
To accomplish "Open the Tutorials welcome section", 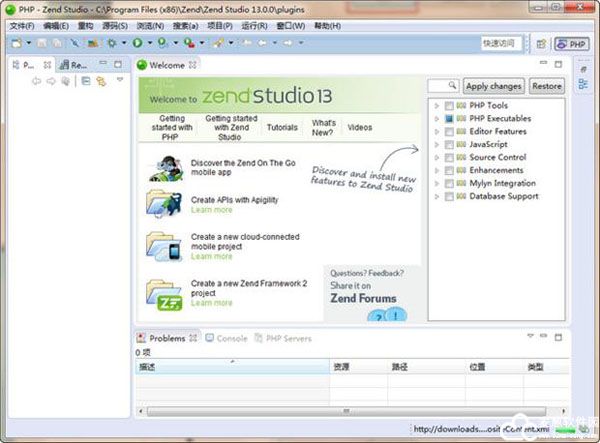I will pos(282,128).
